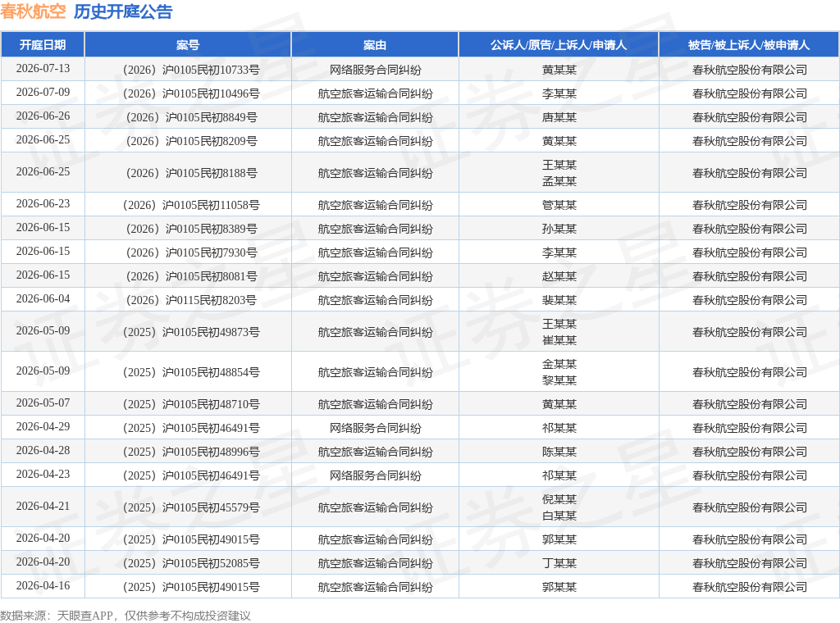Select the date cell 2026-06-26
This screenshot has width=840, height=623.
click(43, 116)
